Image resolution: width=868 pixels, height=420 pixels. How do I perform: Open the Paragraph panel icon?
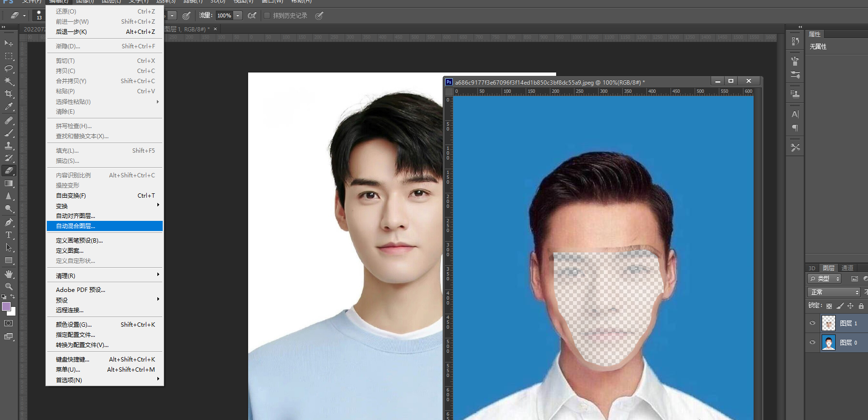pos(795,128)
